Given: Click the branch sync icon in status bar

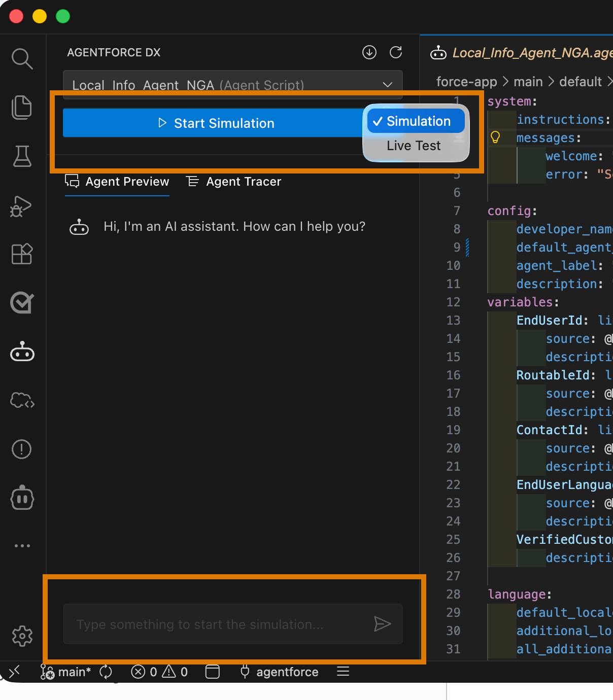Looking at the screenshot, I should pos(106,672).
